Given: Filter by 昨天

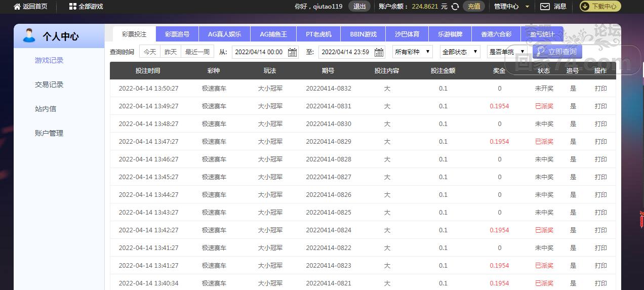Looking at the screenshot, I should point(171,52).
